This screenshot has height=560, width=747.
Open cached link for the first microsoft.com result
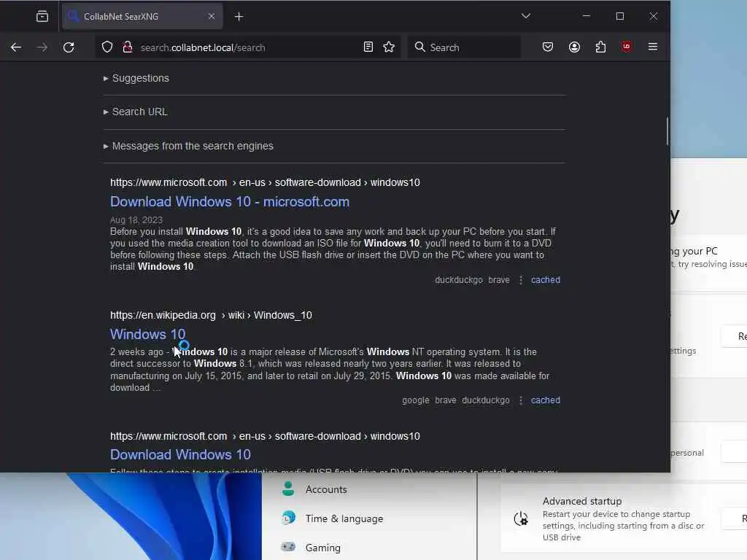(x=546, y=280)
